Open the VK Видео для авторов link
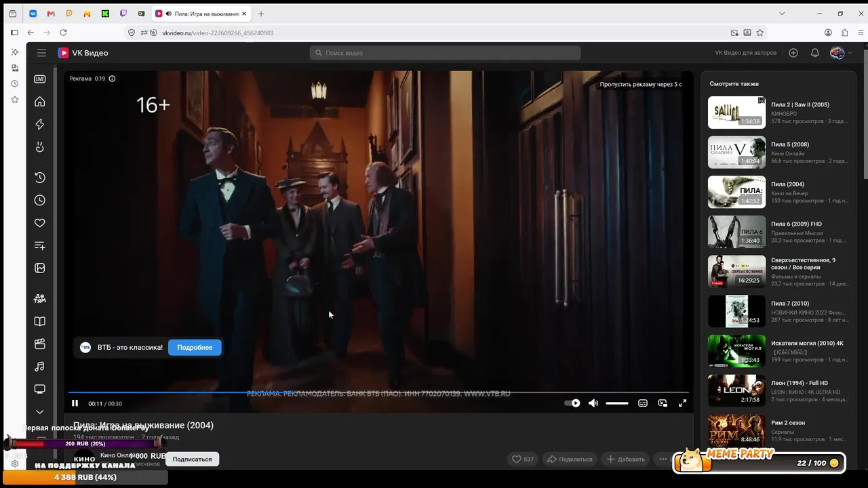The height and width of the screenshot is (488, 868). pos(746,53)
